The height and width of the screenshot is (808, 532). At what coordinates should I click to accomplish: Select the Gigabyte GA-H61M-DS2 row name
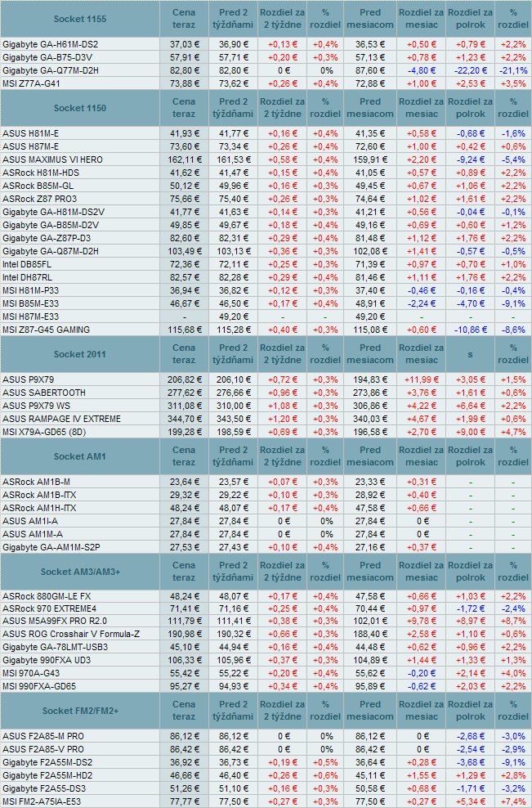[50, 44]
